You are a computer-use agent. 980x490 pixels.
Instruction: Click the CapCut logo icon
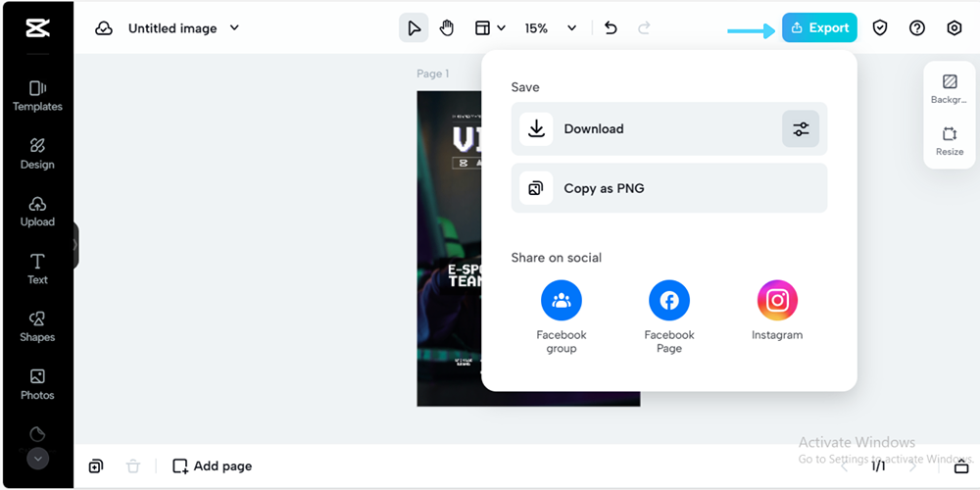(37, 28)
